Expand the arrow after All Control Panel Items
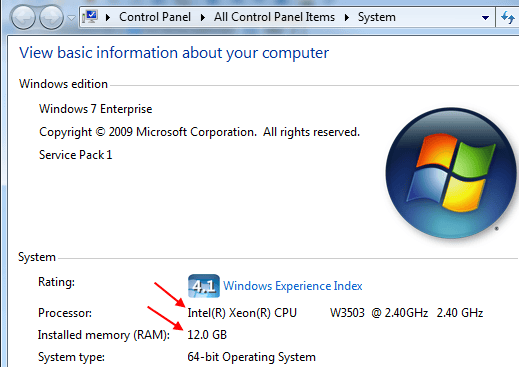 (347, 17)
